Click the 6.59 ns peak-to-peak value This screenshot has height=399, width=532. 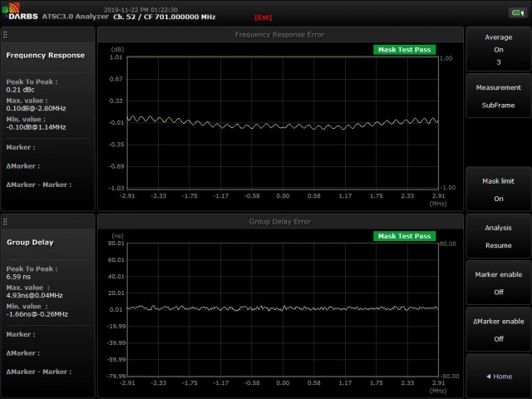18,277
